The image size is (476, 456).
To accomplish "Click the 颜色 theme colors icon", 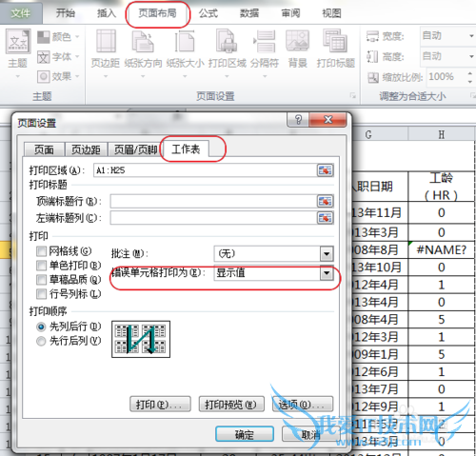I will tap(44, 37).
